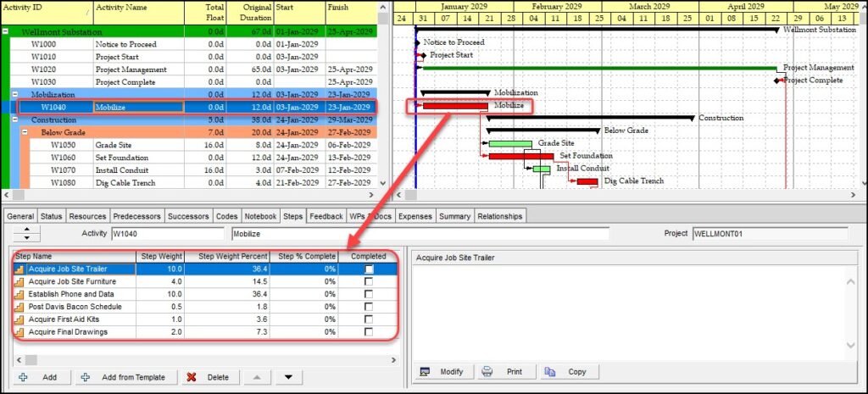The image size is (868, 394).
Task: Click step icon for Acquire First Aid Kits
Action: click(20, 319)
